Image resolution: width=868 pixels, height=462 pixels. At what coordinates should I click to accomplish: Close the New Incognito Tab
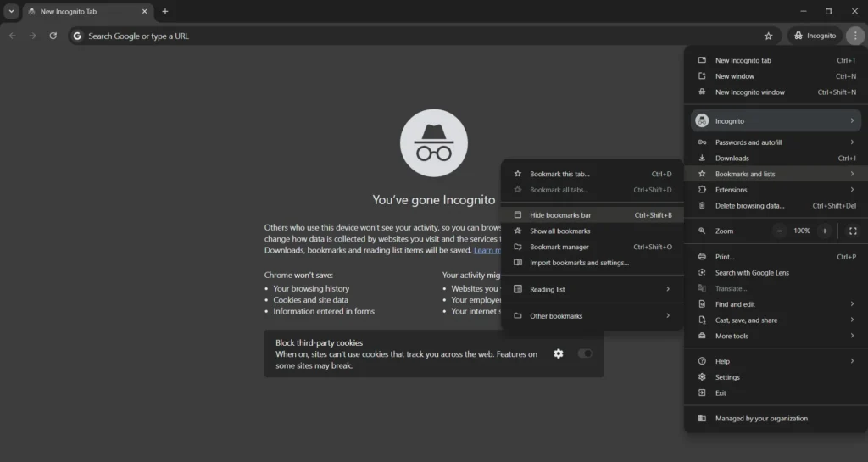point(144,11)
